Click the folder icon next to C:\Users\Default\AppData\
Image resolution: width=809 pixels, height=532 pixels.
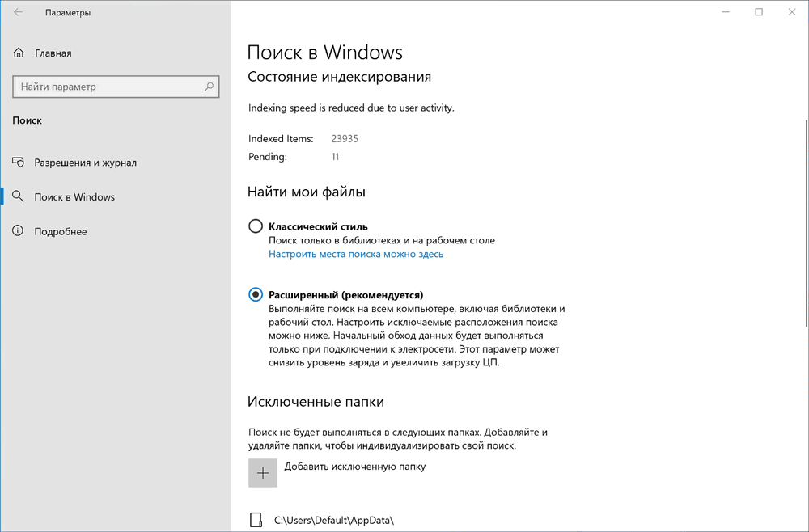(x=256, y=520)
